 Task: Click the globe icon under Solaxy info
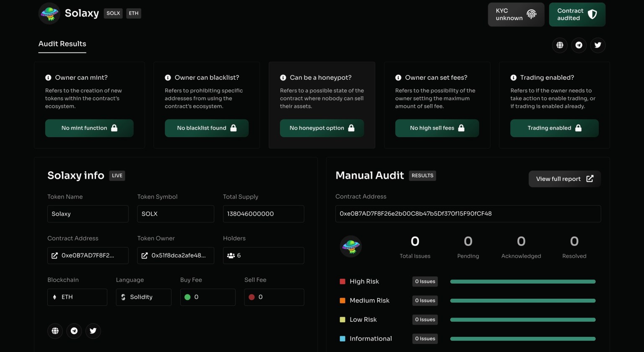pos(55,331)
